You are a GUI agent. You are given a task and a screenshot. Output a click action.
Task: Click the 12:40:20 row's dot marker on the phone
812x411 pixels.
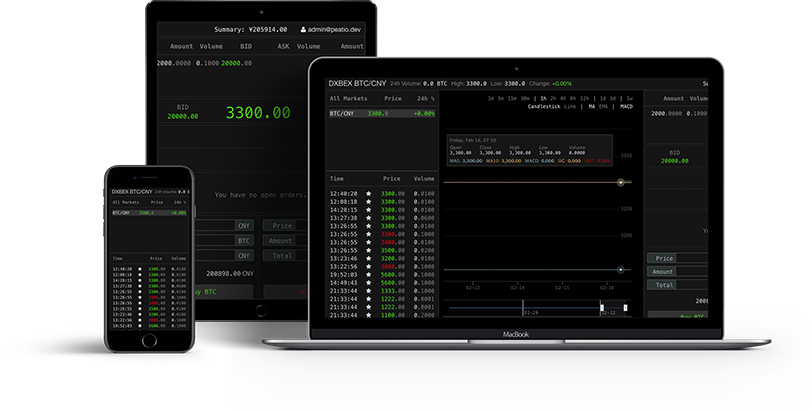coord(139,269)
